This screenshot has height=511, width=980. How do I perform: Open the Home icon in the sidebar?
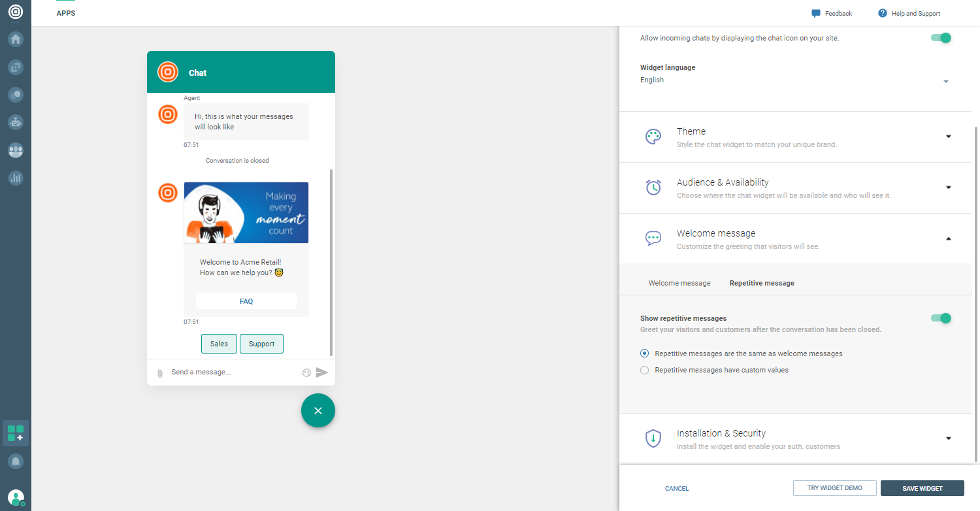16,39
